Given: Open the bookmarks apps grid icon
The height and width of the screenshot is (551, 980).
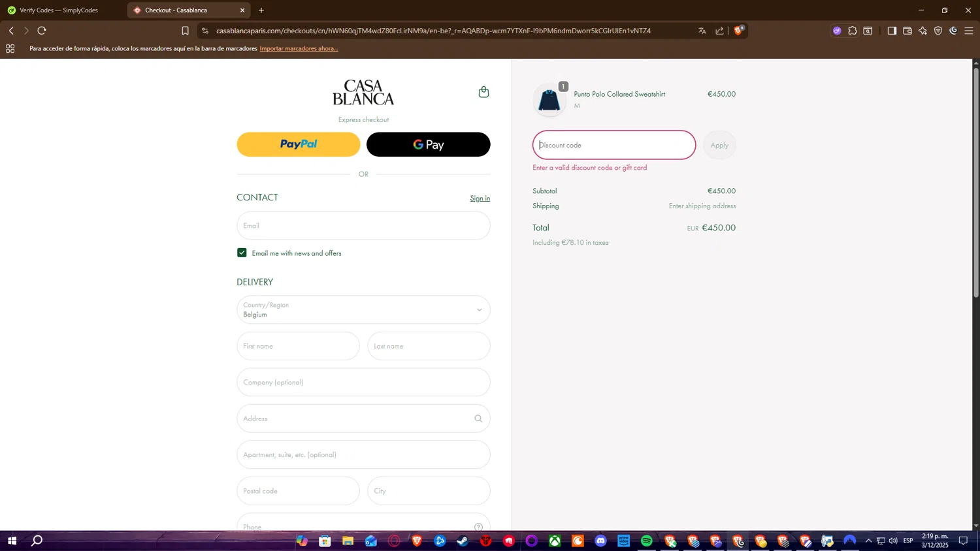Looking at the screenshot, I should click(10, 48).
